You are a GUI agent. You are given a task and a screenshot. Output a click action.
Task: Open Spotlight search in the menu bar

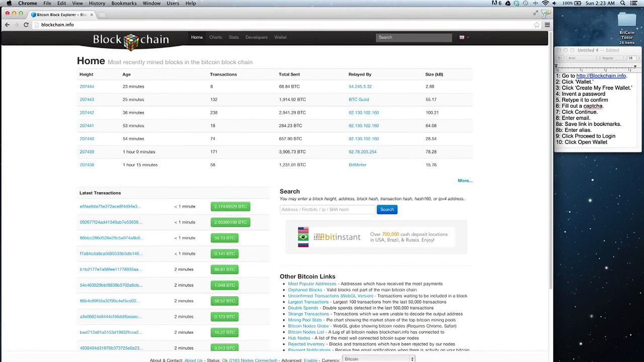[x=622, y=4]
